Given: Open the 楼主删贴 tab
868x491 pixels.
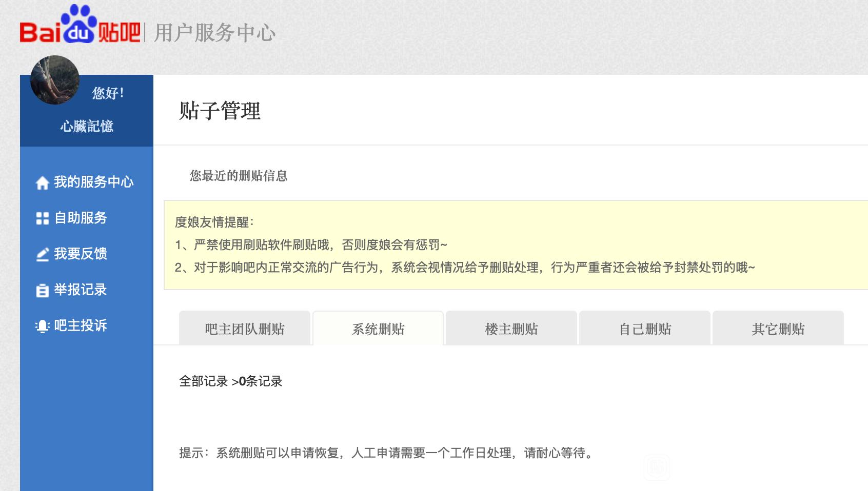Looking at the screenshot, I should pos(511,329).
